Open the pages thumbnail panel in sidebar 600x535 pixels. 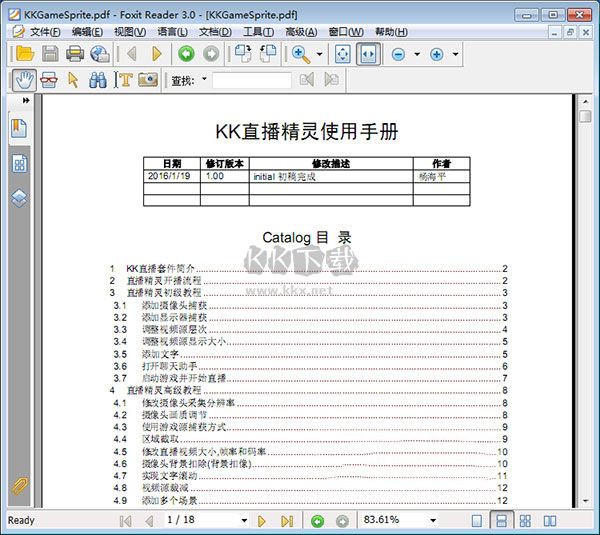(20, 164)
